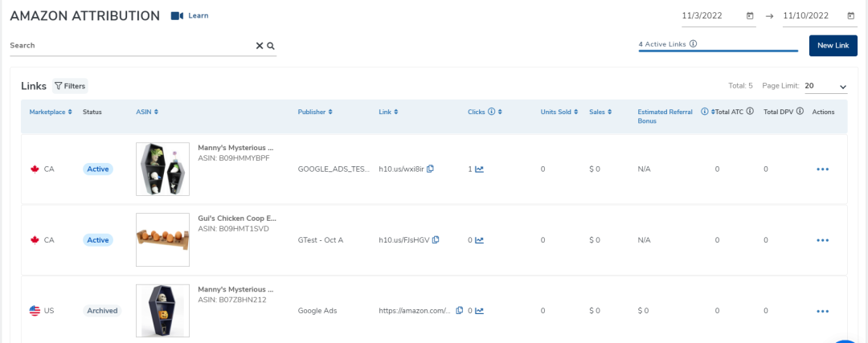The height and width of the screenshot is (343, 868).
Task: Open clicks chart for GTest - Oct A row
Action: point(479,240)
